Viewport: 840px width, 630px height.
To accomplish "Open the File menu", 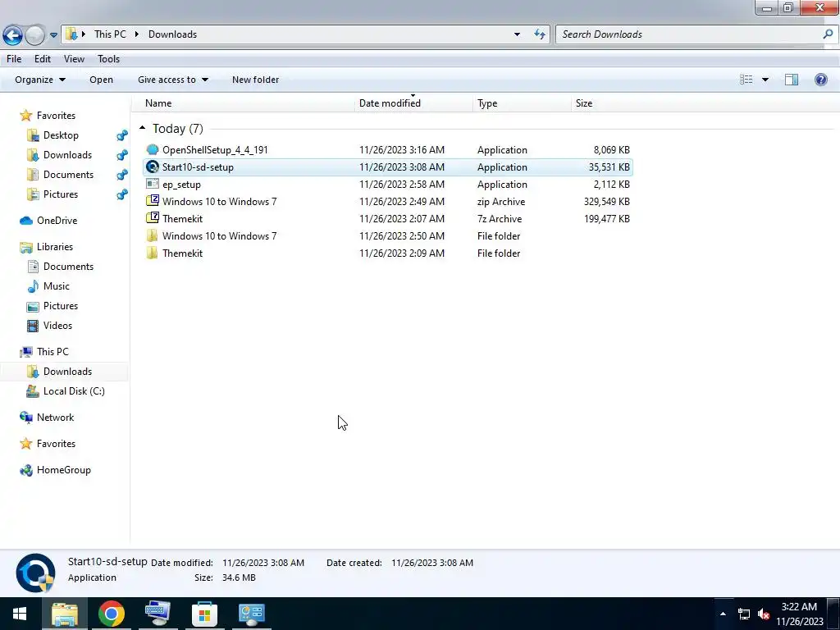I will tap(14, 59).
